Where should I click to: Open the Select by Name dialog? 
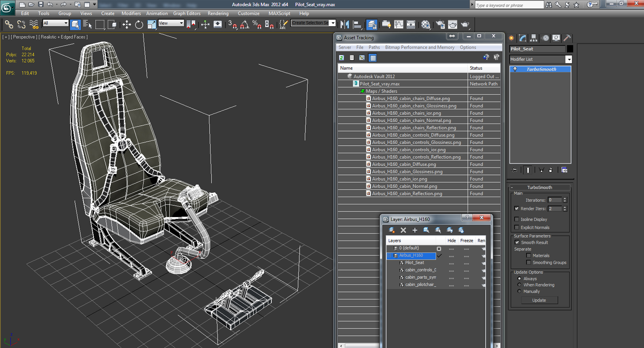click(87, 24)
